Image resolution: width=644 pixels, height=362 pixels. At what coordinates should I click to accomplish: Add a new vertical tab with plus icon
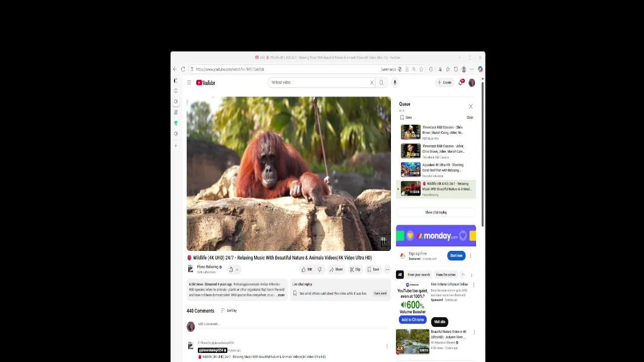[176, 146]
